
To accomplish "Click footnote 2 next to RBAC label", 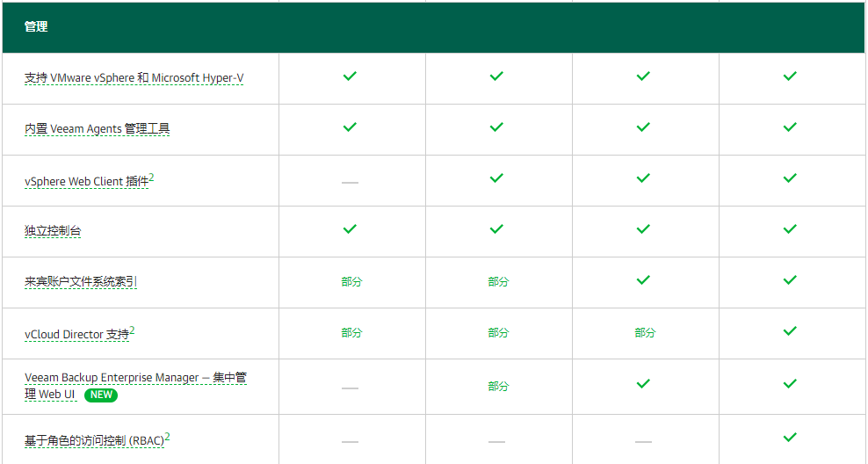I will click(167, 438).
